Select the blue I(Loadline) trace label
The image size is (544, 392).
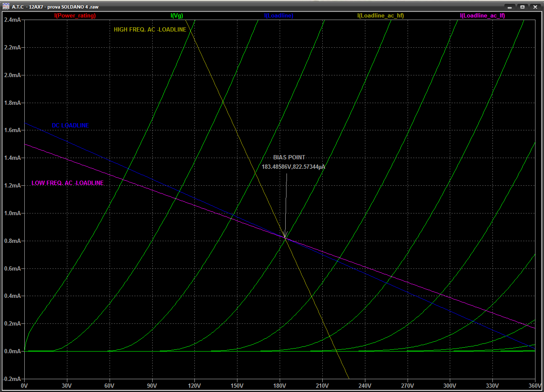[278, 16]
